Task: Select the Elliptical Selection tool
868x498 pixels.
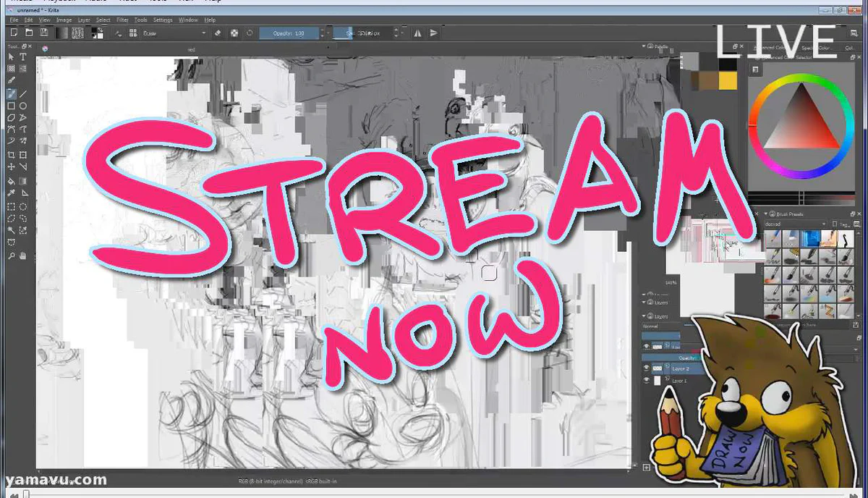Action: coord(23,206)
